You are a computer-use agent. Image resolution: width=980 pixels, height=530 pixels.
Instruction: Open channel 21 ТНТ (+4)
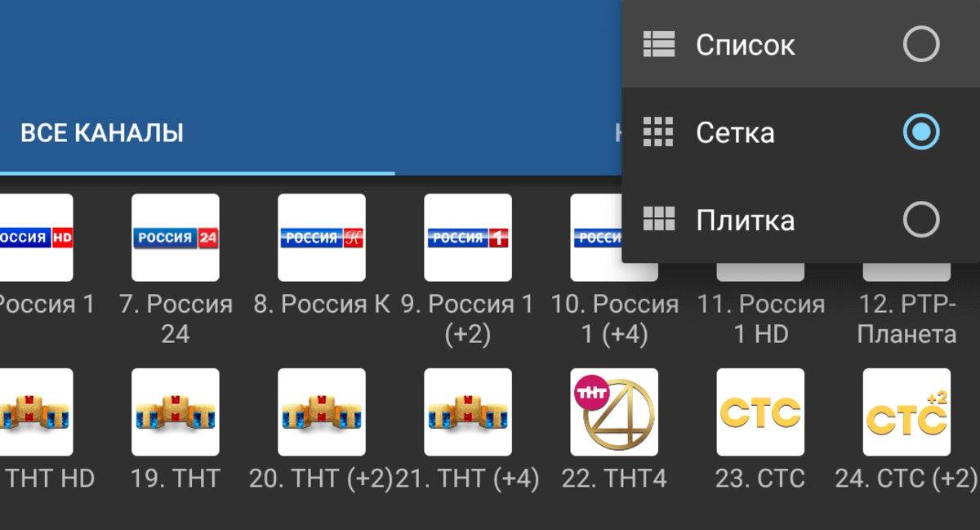click(x=467, y=412)
